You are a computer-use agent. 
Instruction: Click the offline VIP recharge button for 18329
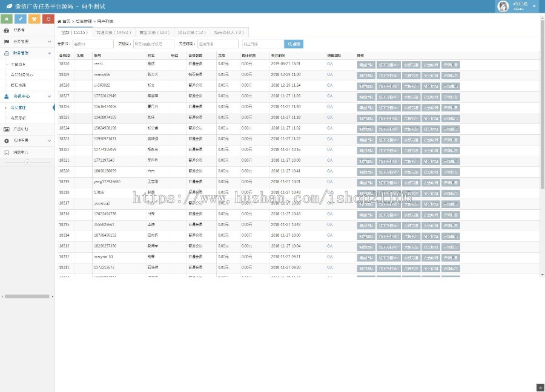(x=389, y=76)
